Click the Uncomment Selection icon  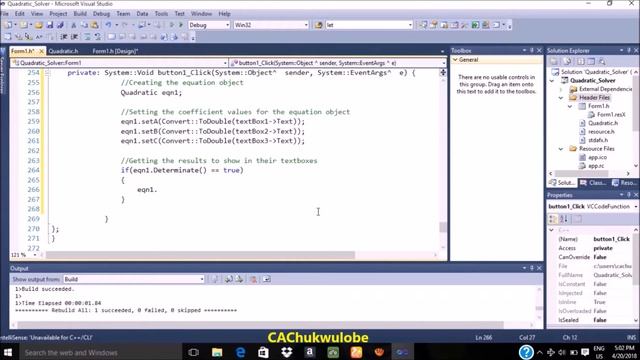coord(98,37)
